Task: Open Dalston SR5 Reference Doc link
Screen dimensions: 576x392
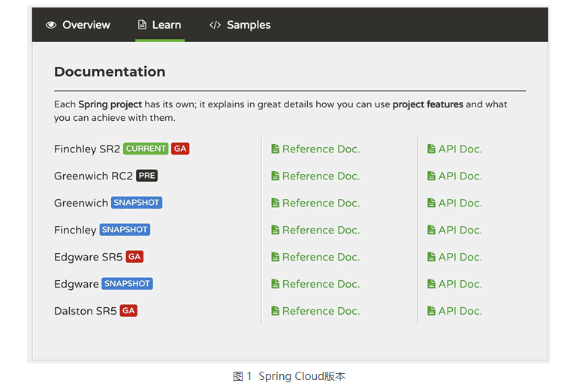Action: pos(315,311)
